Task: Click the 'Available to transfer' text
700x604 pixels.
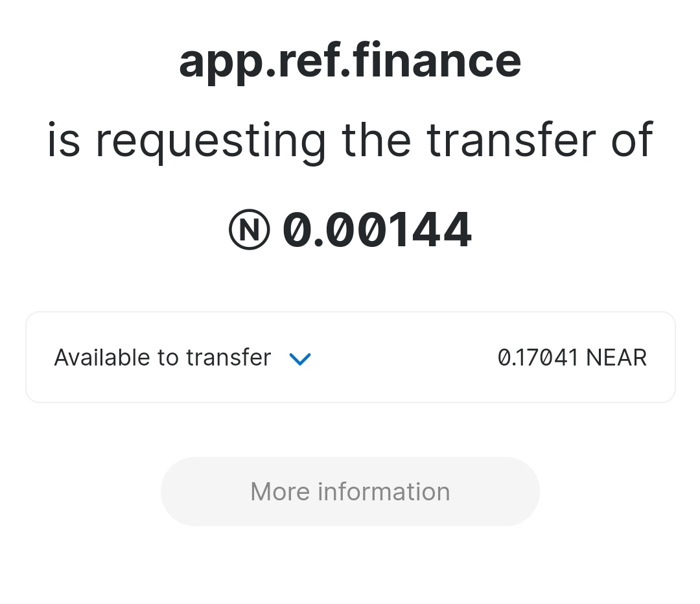Action: pos(162,358)
